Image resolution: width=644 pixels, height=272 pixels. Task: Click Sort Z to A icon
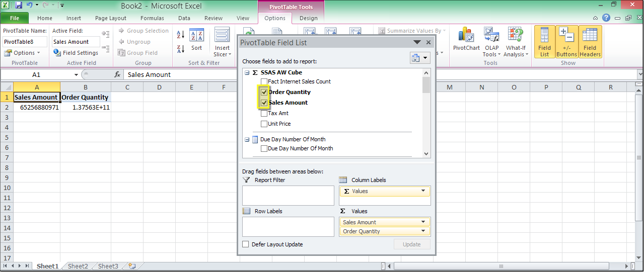(x=181, y=49)
